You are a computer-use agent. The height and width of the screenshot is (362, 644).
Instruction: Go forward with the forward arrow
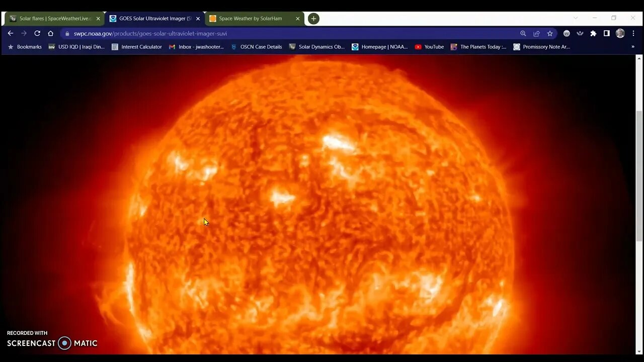tap(24, 33)
